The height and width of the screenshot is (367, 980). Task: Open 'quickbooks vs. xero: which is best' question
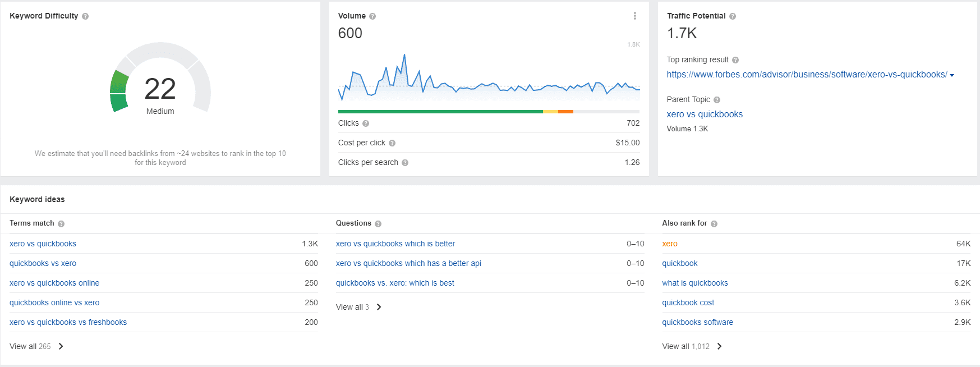point(395,283)
